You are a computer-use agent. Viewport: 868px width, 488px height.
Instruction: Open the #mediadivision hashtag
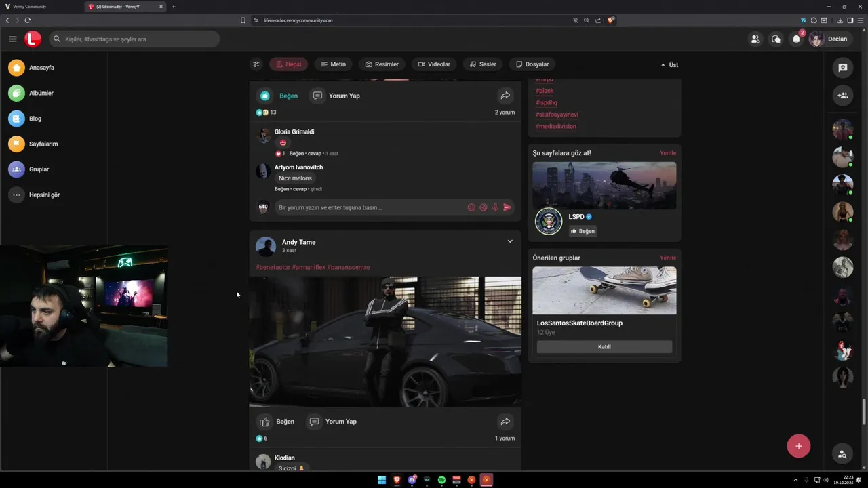click(556, 127)
